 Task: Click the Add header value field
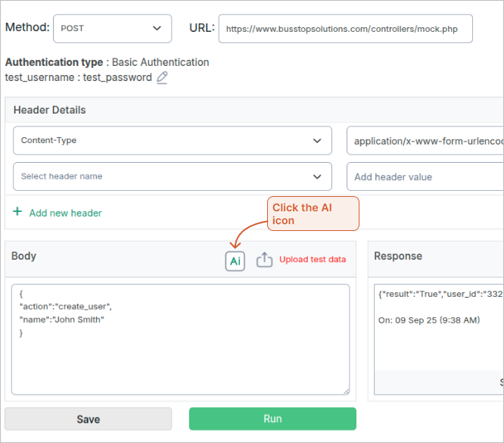[424, 176]
